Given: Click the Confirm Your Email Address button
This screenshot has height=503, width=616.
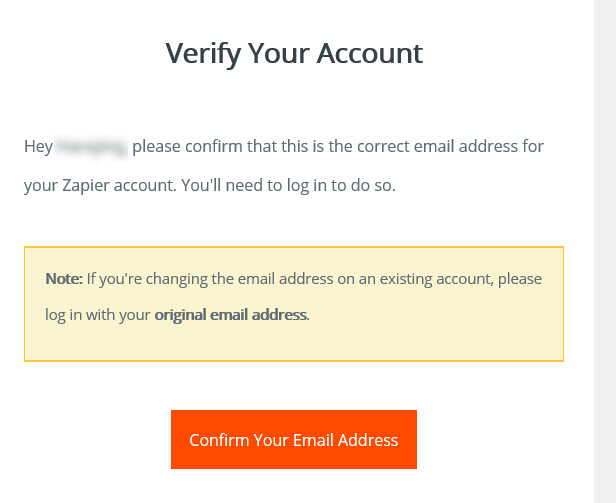Looking at the screenshot, I should [293, 440].
